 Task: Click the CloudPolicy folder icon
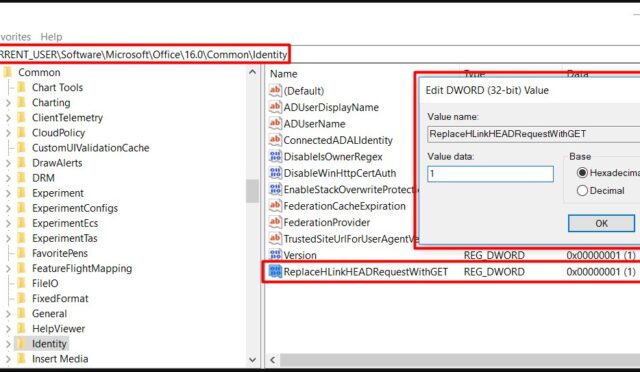pyautogui.click(x=22, y=133)
